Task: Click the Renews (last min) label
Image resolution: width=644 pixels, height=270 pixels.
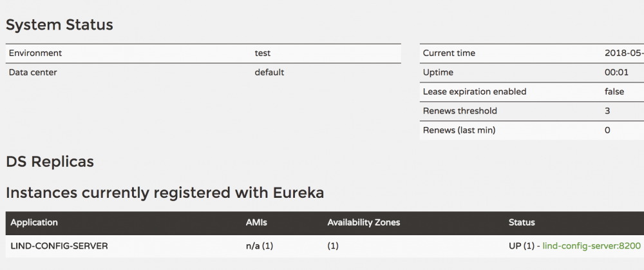Action: click(459, 131)
